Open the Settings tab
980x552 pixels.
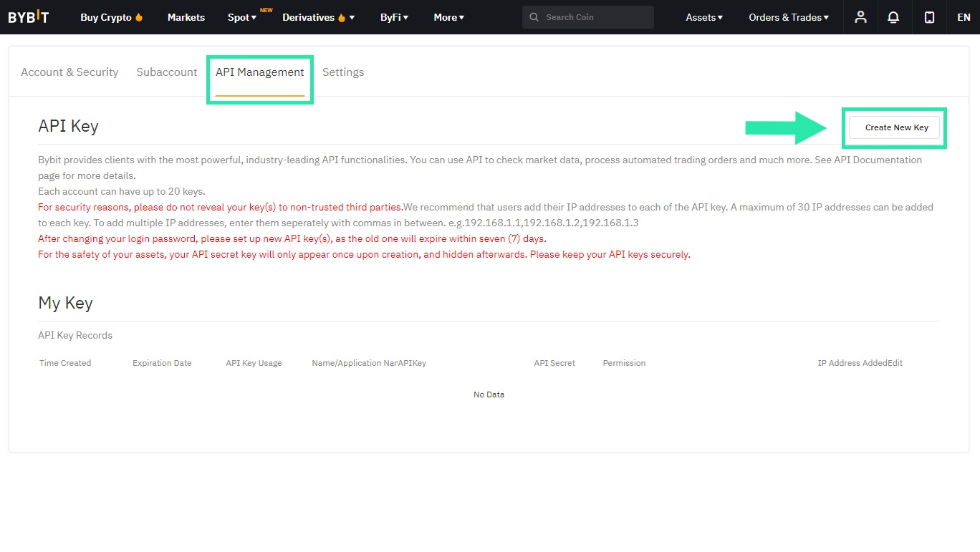coord(343,72)
